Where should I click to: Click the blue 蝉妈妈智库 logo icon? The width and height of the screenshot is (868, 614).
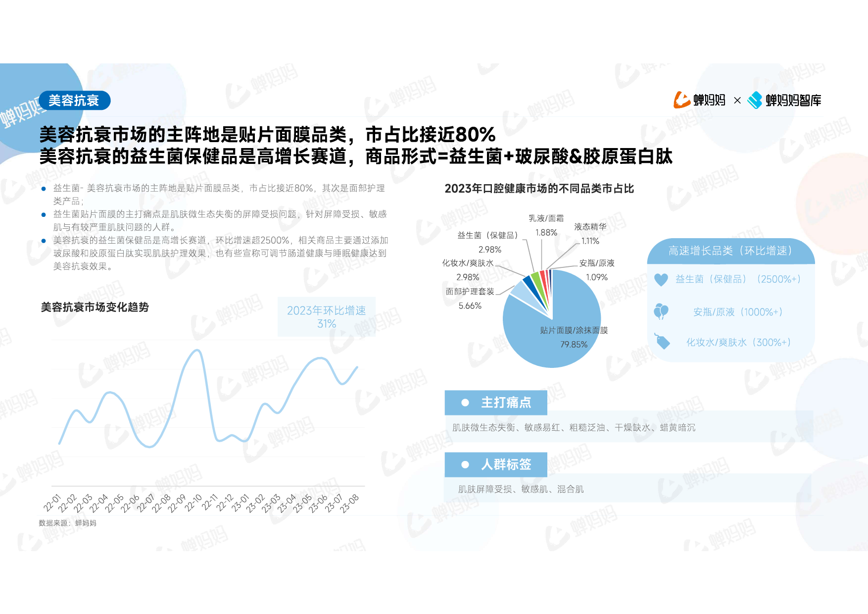point(755,100)
